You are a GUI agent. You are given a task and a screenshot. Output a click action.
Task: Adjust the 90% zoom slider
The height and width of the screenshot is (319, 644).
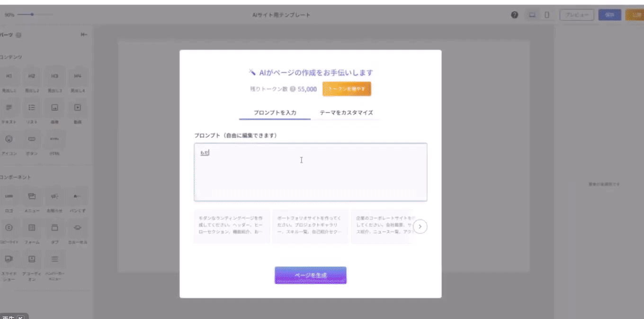(32, 15)
